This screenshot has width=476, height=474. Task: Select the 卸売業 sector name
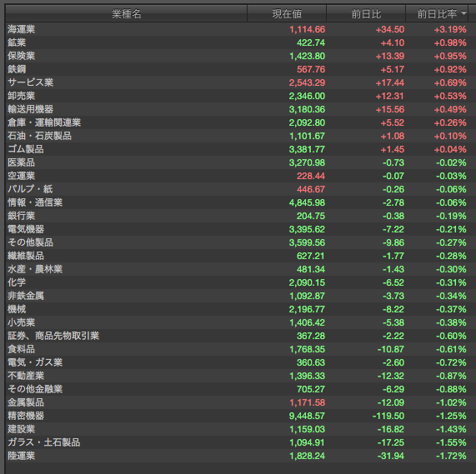point(21,96)
